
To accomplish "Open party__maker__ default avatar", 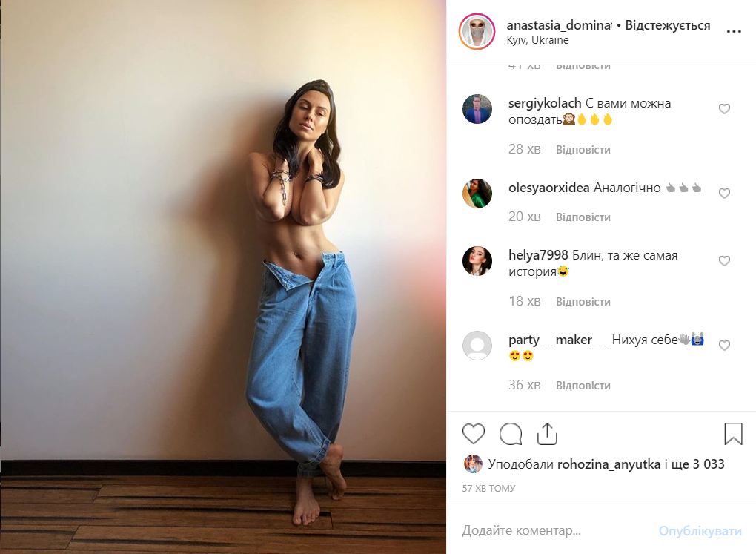I will tap(477, 346).
